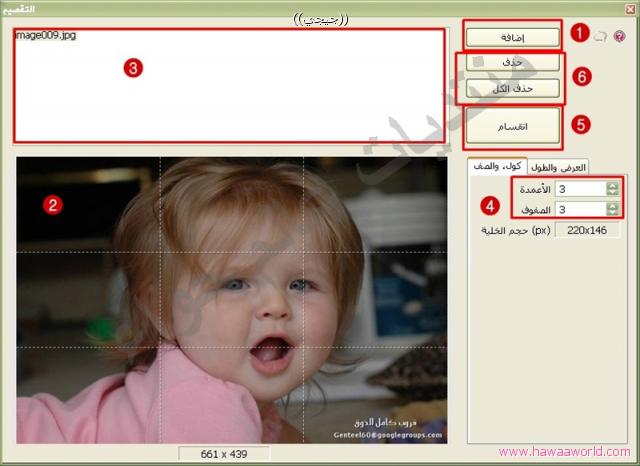This screenshot has width=640, height=466.
Task: Close the image splitter dialog window
Action: coord(630,8)
